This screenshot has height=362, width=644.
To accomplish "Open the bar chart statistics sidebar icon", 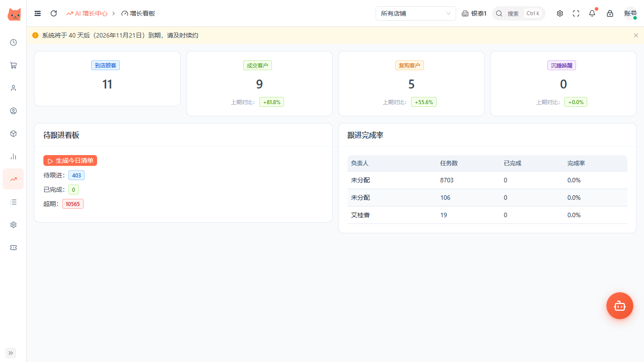I will point(13,156).
